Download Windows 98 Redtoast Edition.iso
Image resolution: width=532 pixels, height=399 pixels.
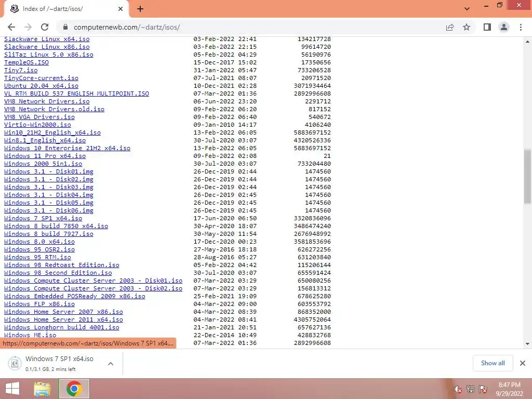(x=62, y=265)
